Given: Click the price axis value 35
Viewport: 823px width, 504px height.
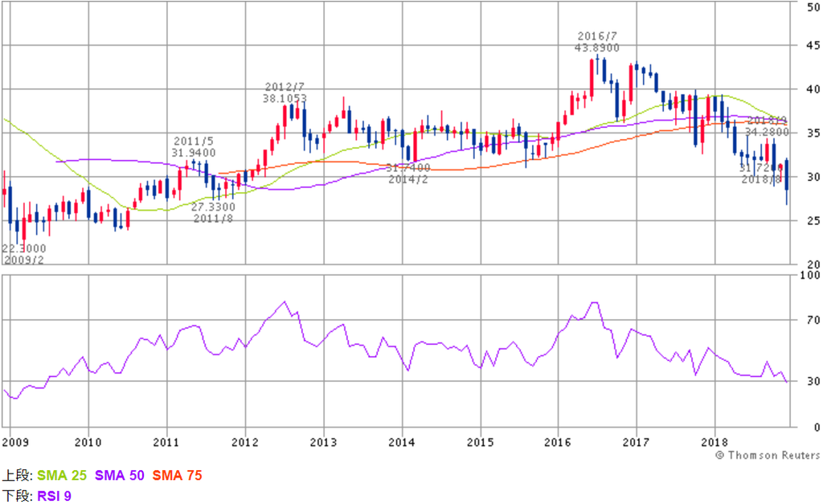Looking at the screenshot, I should 813,133.
